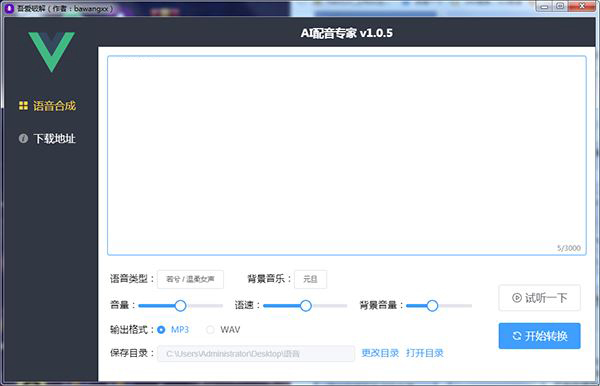The image size is (600, 386).
Task: Click the 保存目录 save path field
Action: click(x=256, y=353)
